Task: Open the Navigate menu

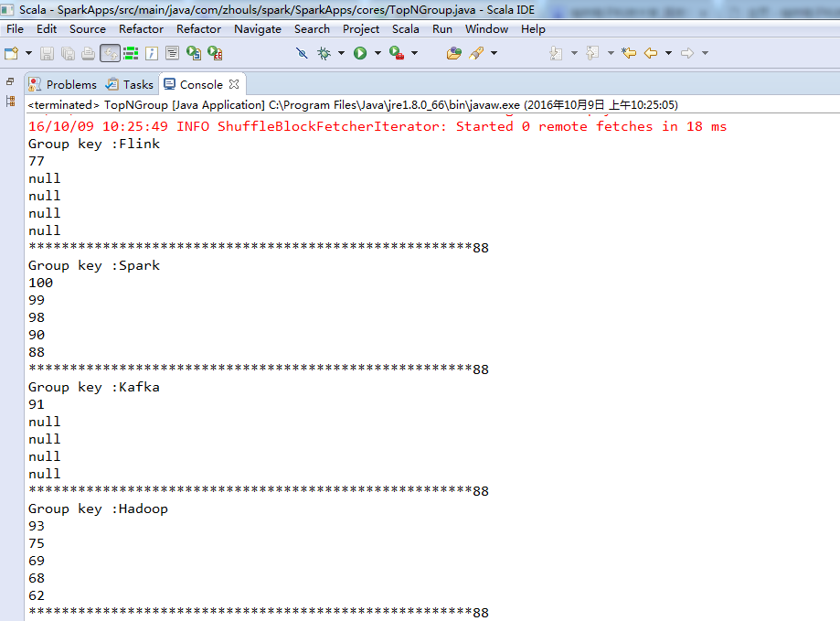Action: [x=258, y=29]
